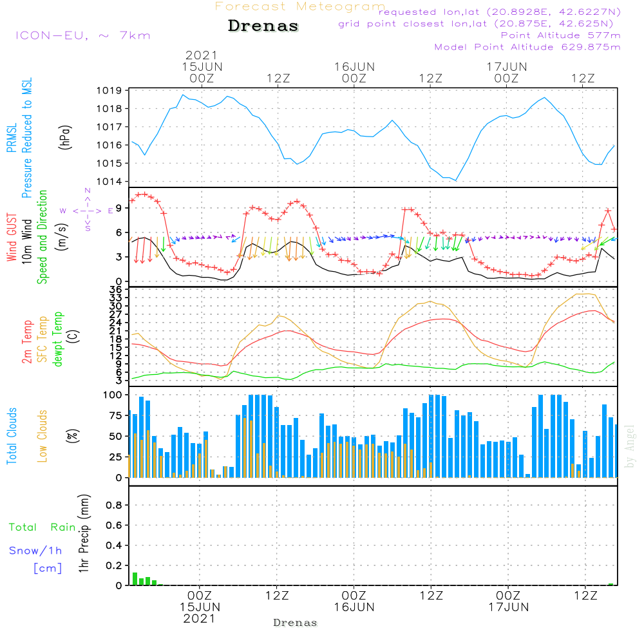This screenshot has width=644, height=644.
Task: Click the 'Snow/1h' legend label
Action: point(35,551)
